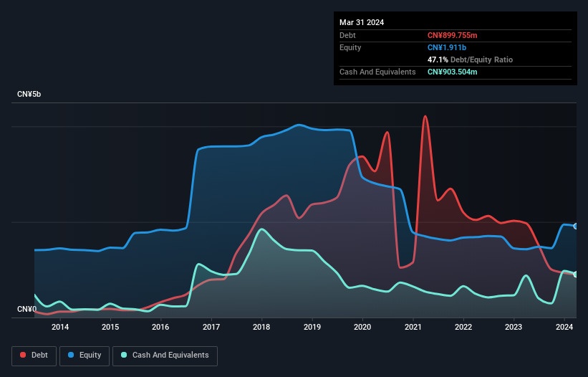Click the 2024 x-axis label
Screen dimensions: 588x377
click(564, 327)
